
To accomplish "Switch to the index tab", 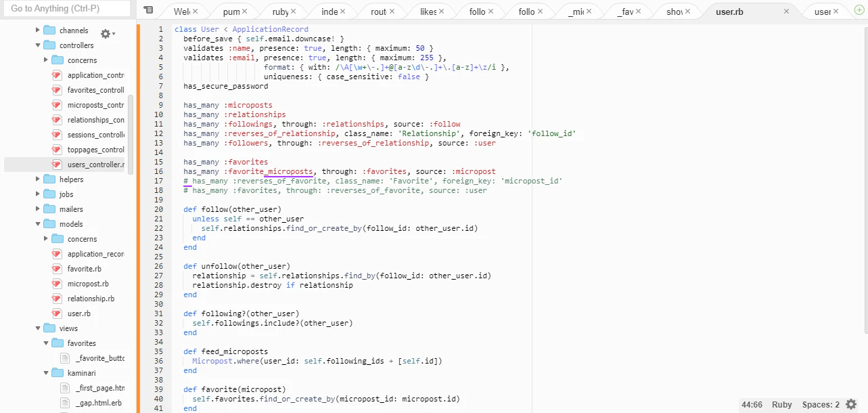I will point(329,12).
